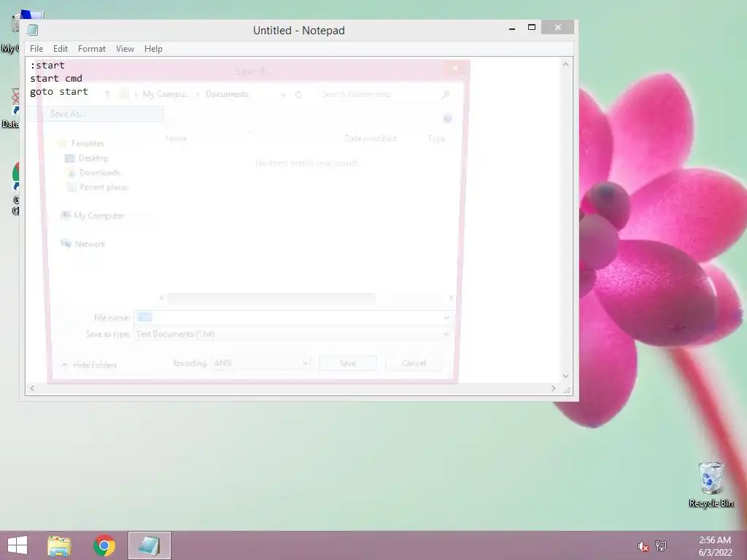Click the file list's right scroll arrow

(451, 297)
